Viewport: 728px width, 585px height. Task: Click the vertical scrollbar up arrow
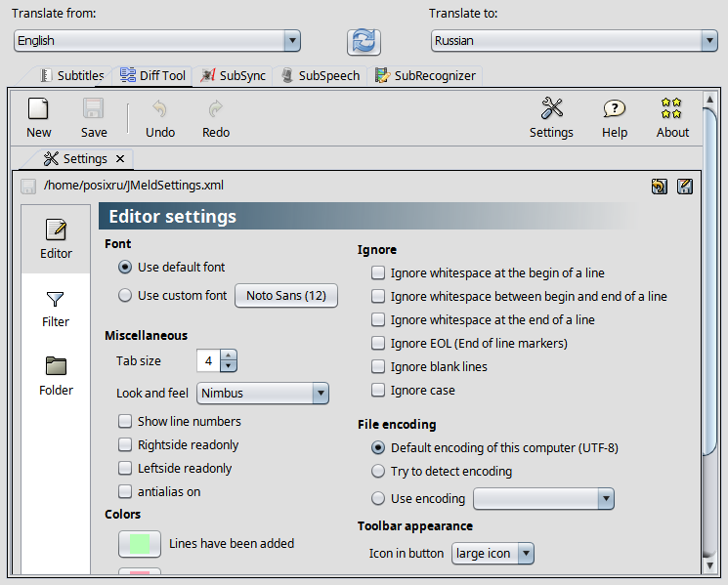(709, 100)
